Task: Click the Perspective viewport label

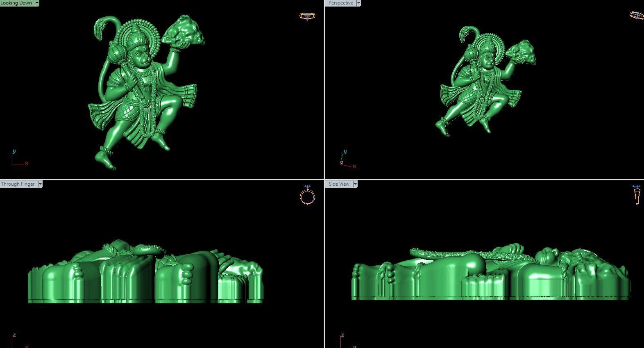Action: coord(340,3)
